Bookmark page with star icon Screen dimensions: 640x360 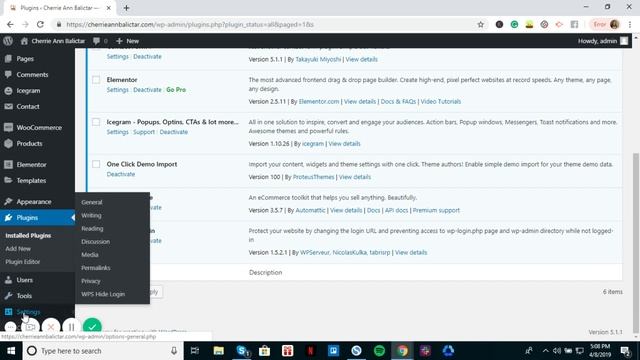coord(480,24)
